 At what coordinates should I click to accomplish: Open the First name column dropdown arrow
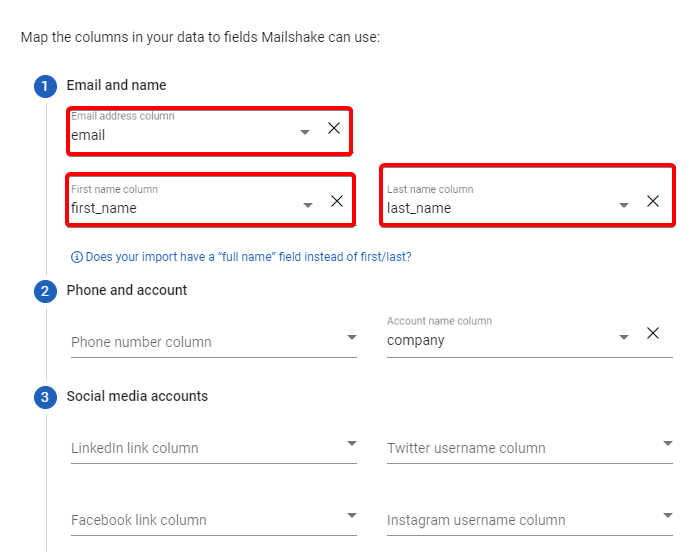pos(308,205)
